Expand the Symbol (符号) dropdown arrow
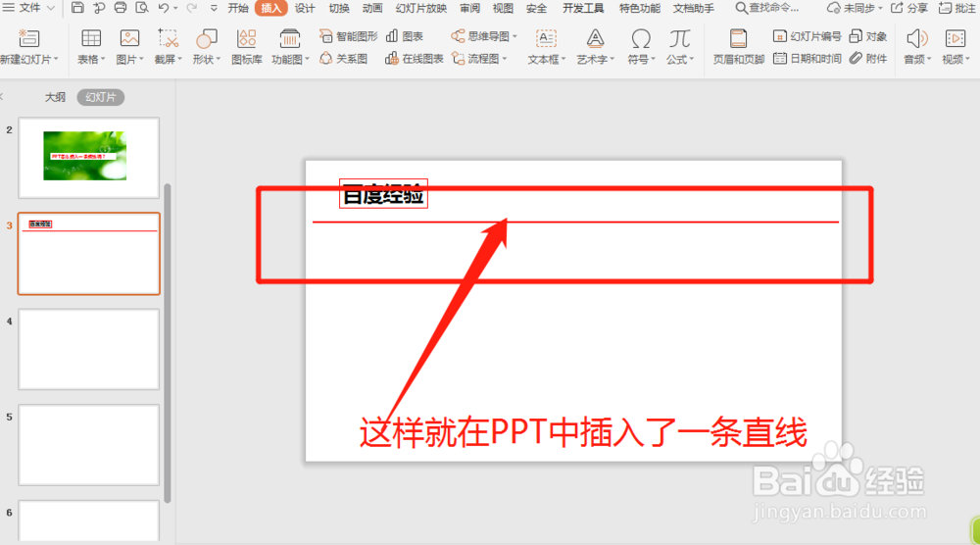The height and width of the screenshot is (545, 980). pos(653,60)
